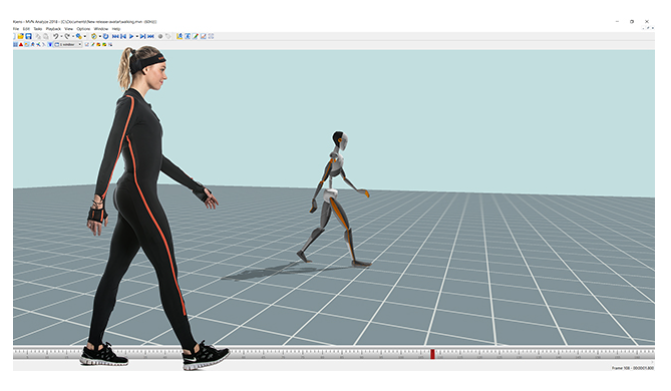Viewport: 671px width, 391px height.
Task: Click the save floppy disk icon
Action: click(x=29, y=36)
